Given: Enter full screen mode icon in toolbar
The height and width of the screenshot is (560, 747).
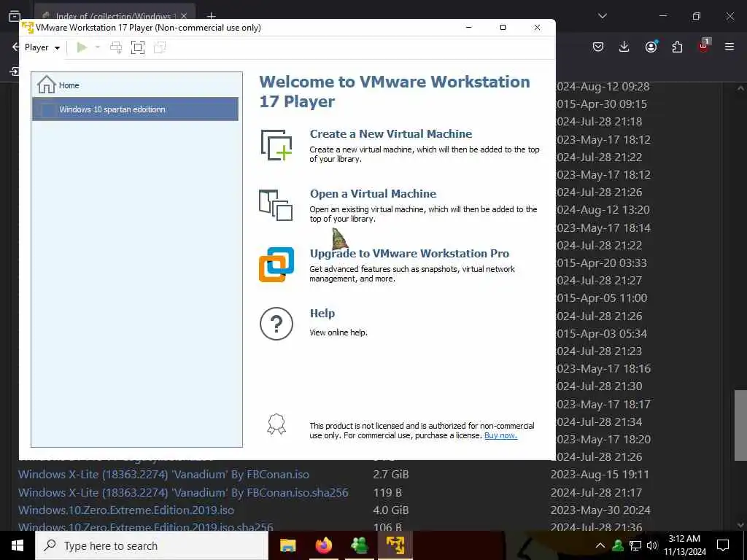Looking at the screenshot, I should click(x=138, y=47).
